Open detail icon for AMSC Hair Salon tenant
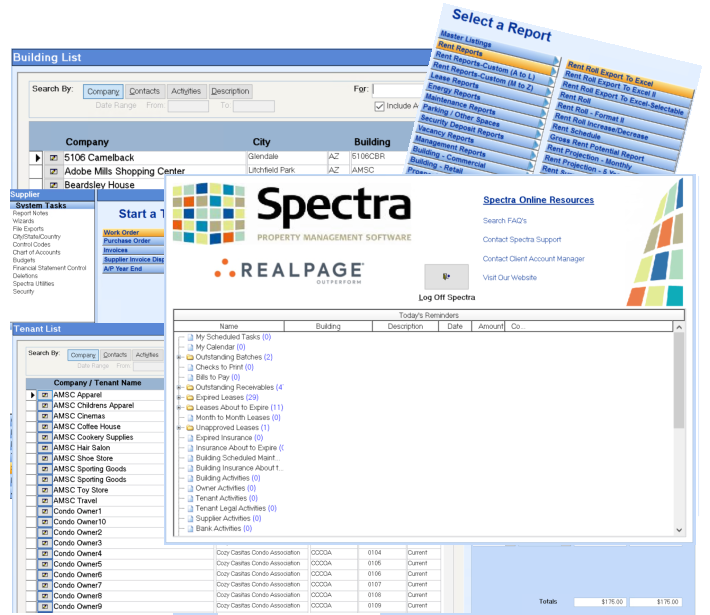 (45, 448)
